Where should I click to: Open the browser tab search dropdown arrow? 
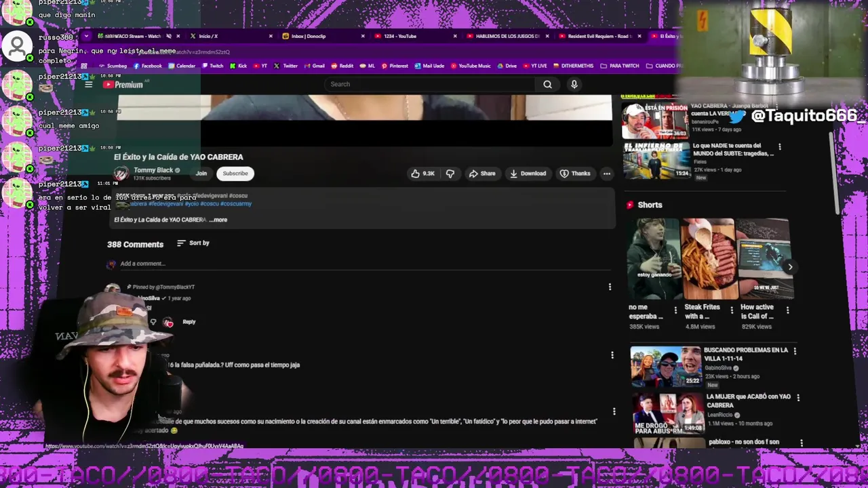tap(86, 36)
